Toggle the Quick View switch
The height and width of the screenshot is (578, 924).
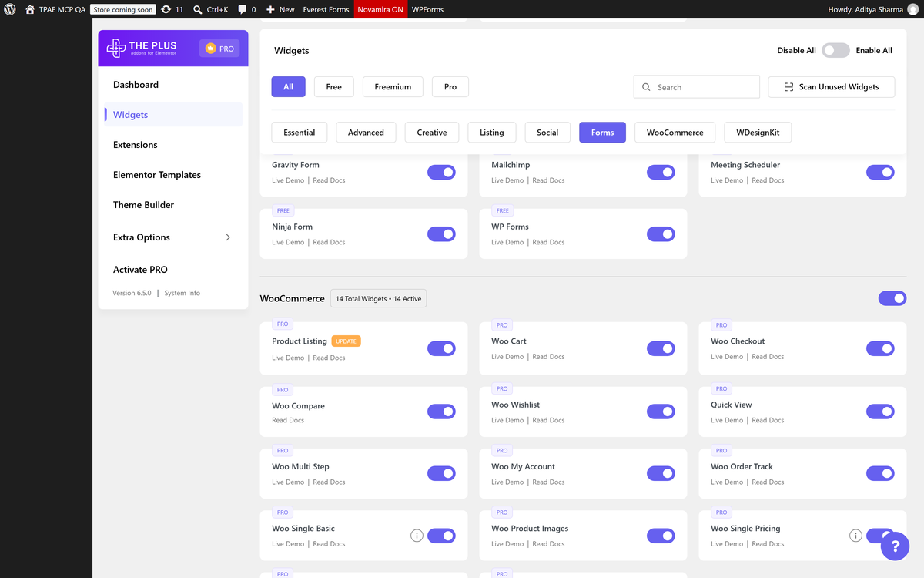pos(880,412)
